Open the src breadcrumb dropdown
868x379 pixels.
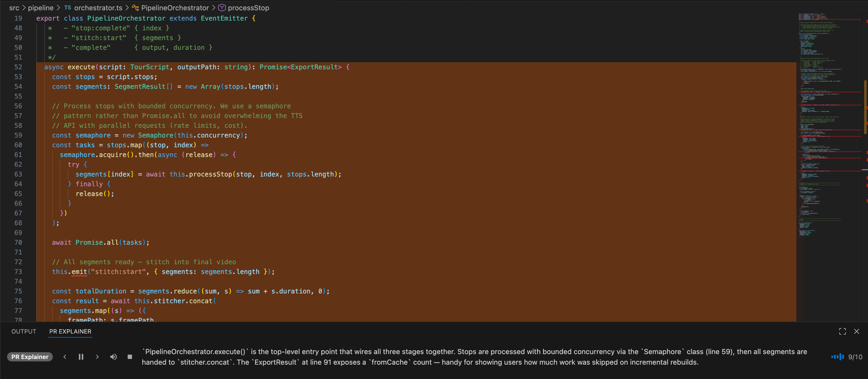coord(14,8)
